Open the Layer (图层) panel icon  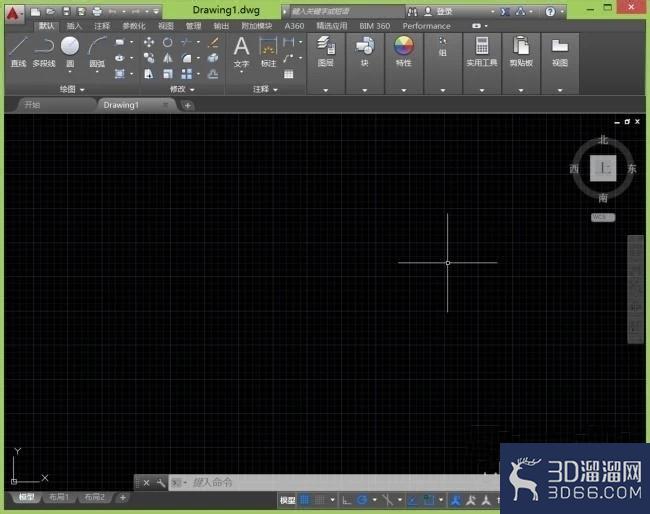[x=325, y=51]
